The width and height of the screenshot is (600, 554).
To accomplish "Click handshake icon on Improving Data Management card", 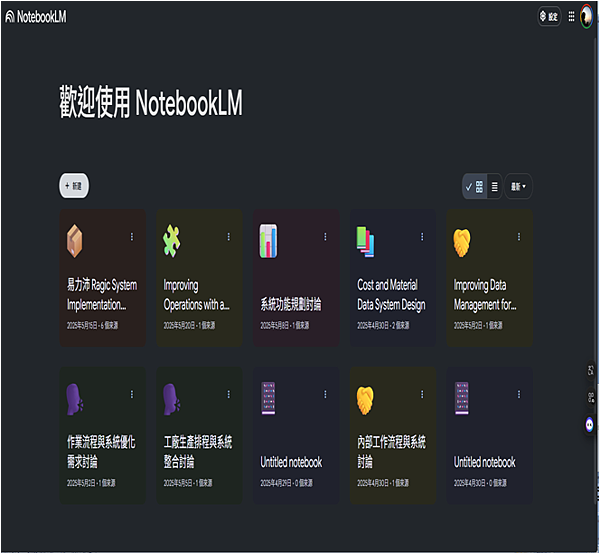I will (462, 243).
